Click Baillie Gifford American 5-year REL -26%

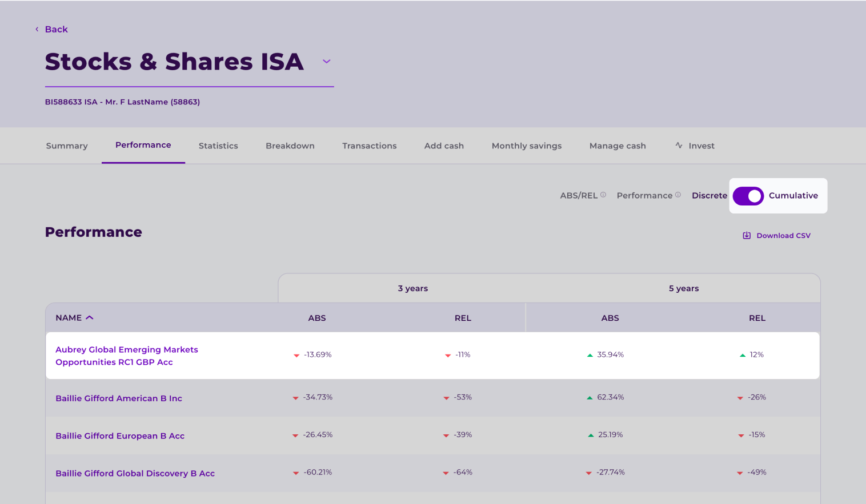coord(757,397)
